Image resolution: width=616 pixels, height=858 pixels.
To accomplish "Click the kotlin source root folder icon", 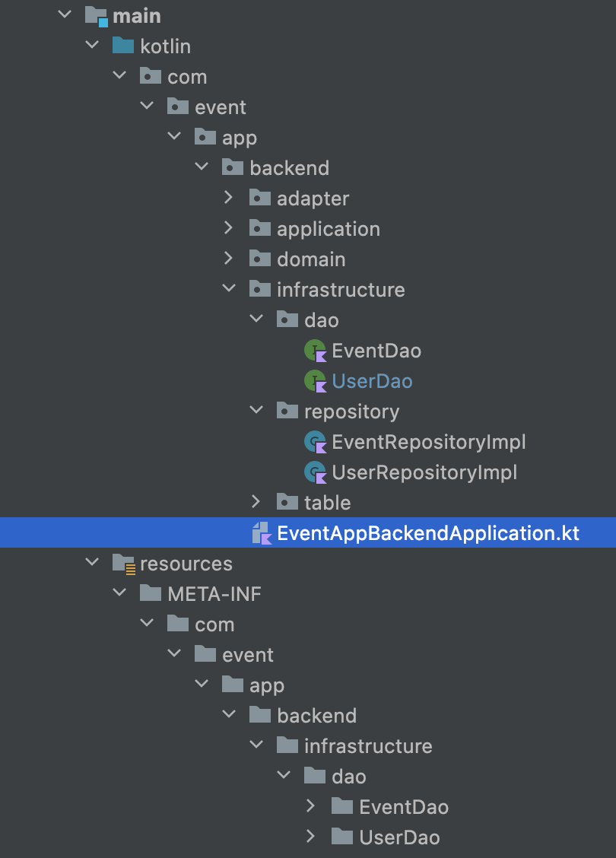I will coord(123,46).
